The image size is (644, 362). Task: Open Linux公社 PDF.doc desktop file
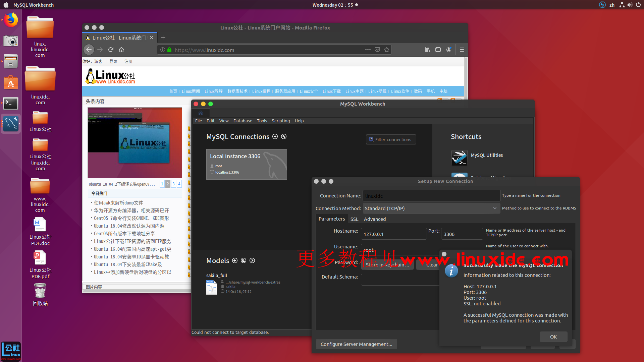(40, 232)
